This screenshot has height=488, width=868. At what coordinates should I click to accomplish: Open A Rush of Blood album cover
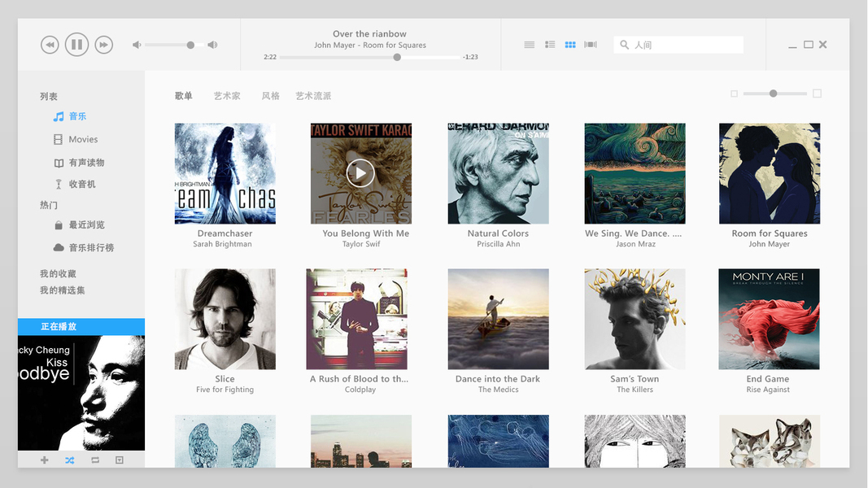point(356,320)
